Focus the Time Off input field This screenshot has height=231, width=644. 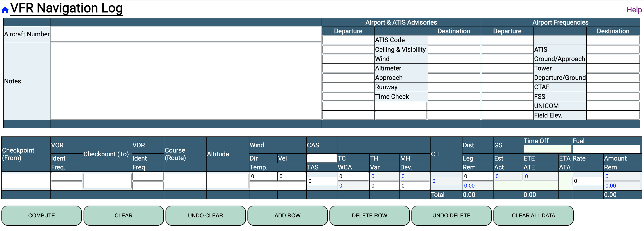[547, 149]
